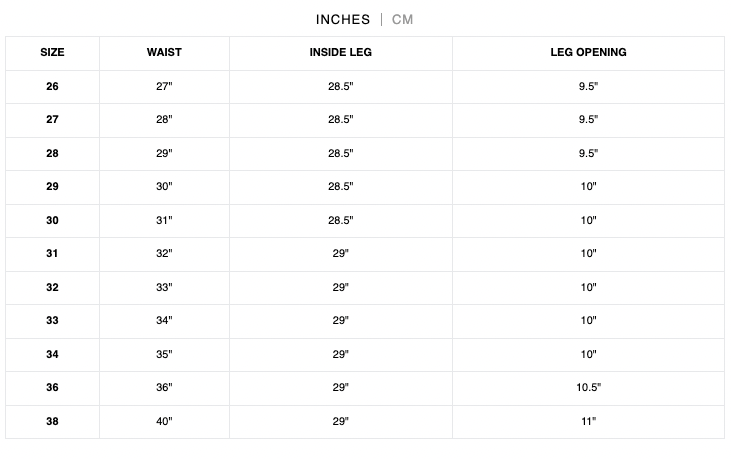Click the LEG OPENING column header

tap(588, 52)
